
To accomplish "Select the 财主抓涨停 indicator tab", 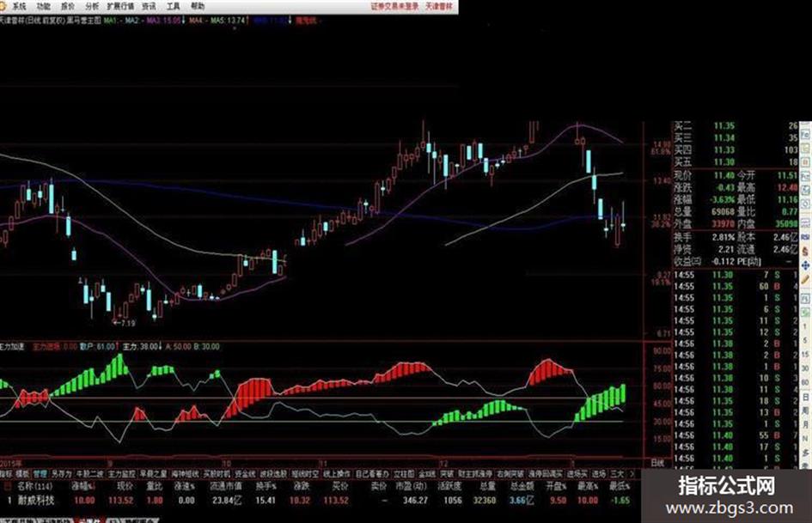I will coord(475,474).
